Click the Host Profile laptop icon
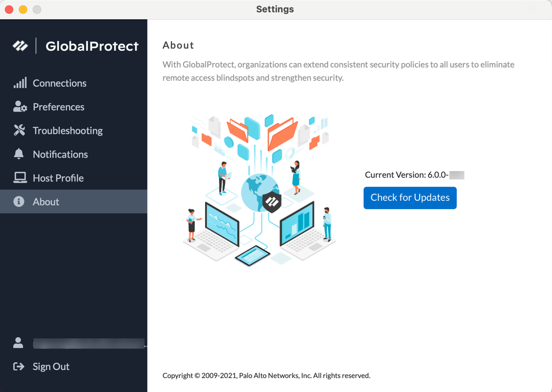 [x=20, y=178]
